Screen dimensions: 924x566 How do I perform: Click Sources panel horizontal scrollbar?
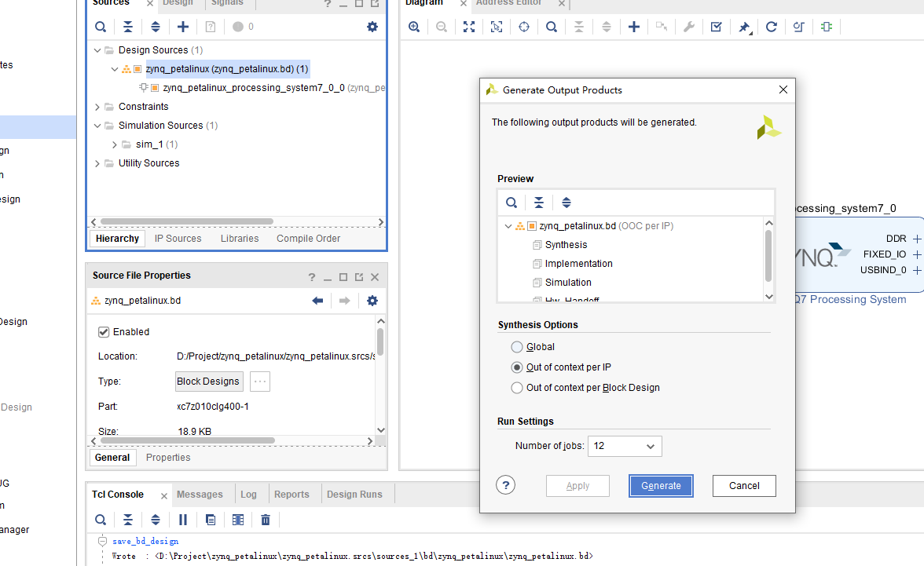(186, 221)
